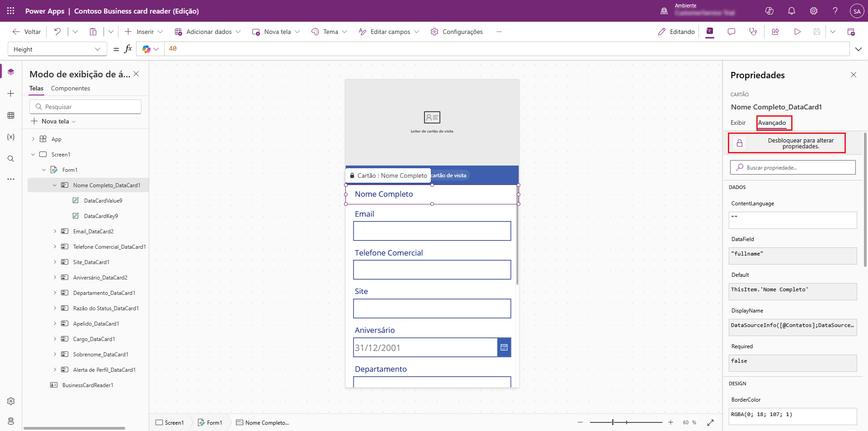Viewport: 868px width, 431px height.
Task: Click the Aniversário date picker calendar icon
Action: click(x=504, y=347)
